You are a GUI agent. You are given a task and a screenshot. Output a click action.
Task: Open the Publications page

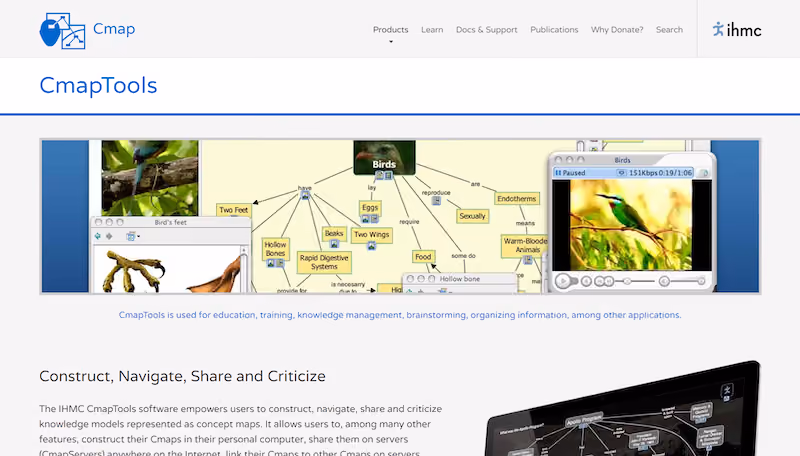pos(554,30)
